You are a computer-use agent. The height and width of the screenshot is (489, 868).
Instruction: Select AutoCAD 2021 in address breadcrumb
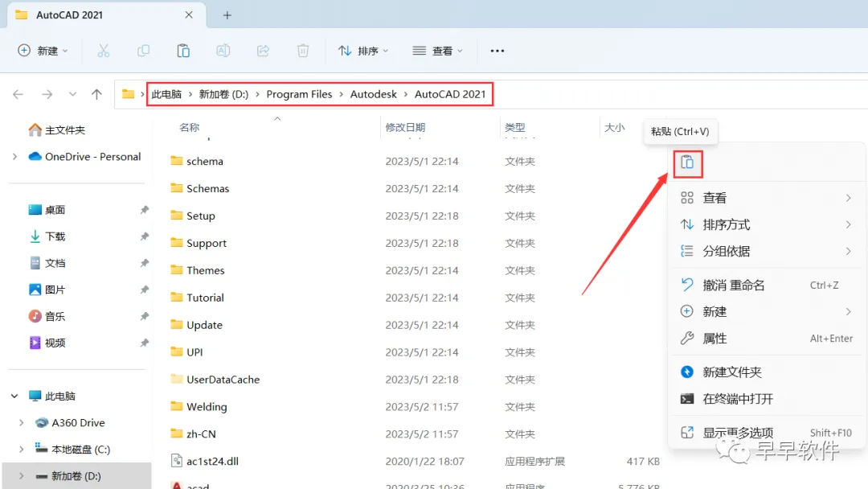point(450,94)
